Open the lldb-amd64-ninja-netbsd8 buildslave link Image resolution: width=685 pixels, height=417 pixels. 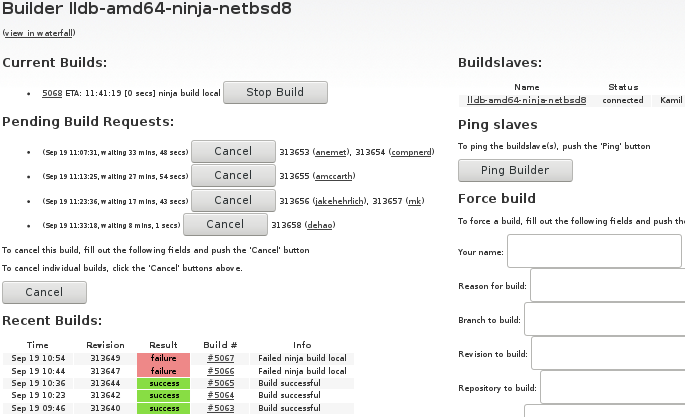point(526,100)
